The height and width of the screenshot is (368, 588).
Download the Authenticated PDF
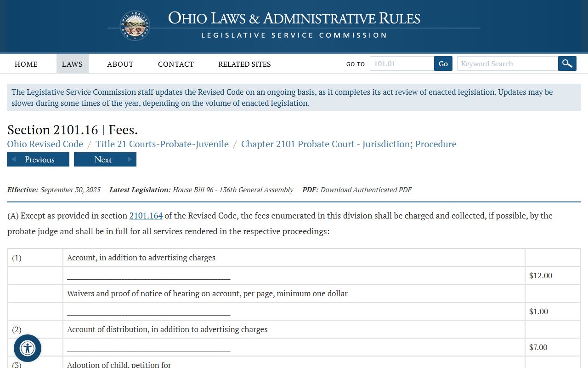click(x=366, y=190)
